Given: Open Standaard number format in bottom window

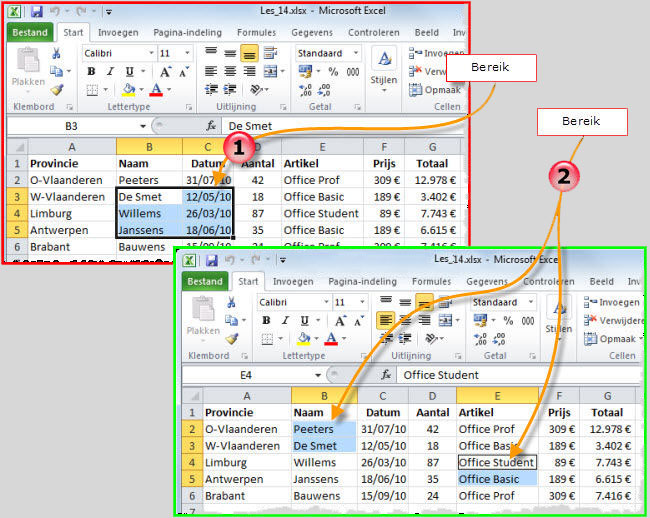Looking at the screenshot, I should coord(531,302).
